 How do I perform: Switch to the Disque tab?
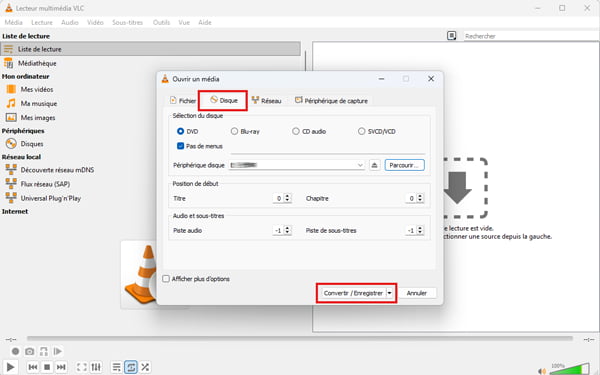[223, 100]
